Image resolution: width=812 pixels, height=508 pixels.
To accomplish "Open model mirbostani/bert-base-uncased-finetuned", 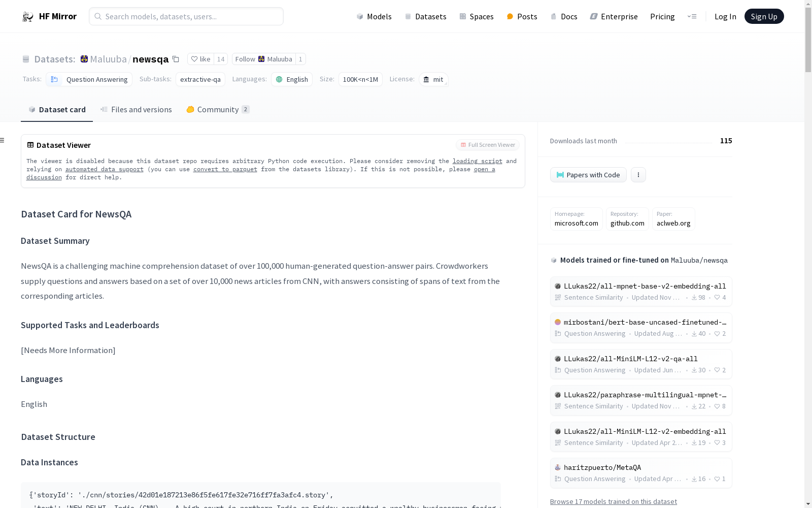I will [x=641, y=328].
